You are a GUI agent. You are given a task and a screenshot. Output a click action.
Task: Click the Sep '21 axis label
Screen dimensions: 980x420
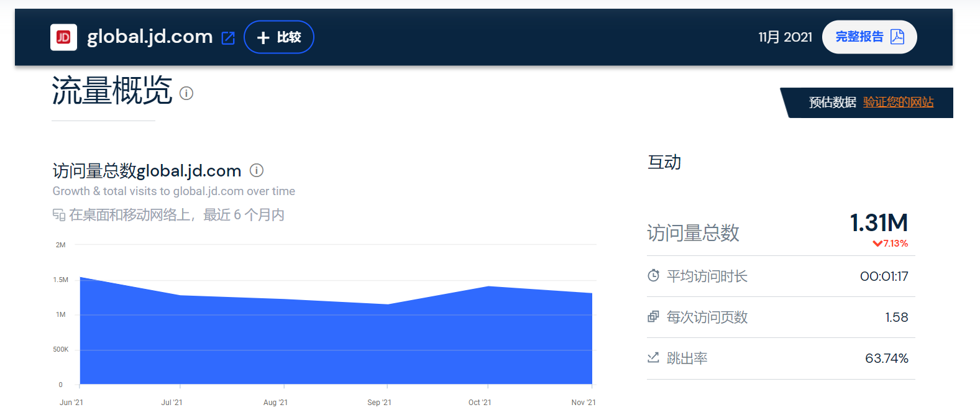click(x=379, y=403)
